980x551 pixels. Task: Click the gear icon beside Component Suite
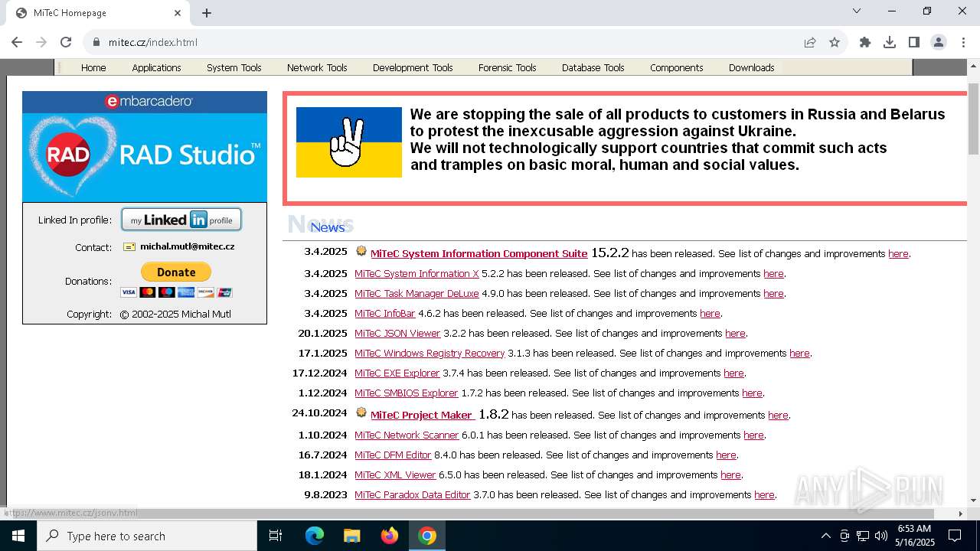click(x=361, y=251)
